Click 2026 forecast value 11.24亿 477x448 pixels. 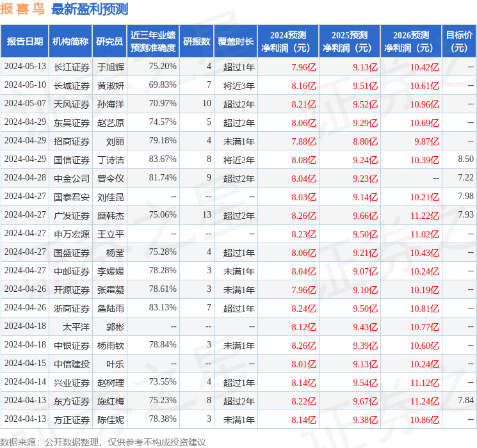coord(424,401)
